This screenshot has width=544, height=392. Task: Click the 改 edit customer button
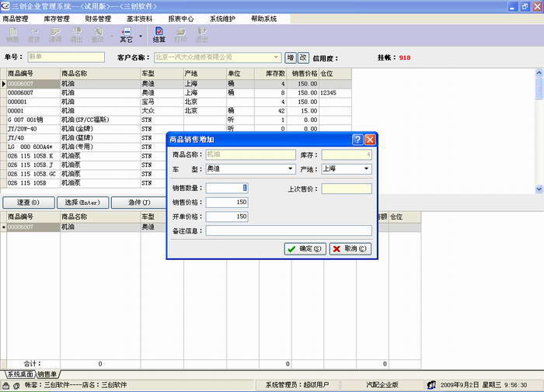[303, 57]
